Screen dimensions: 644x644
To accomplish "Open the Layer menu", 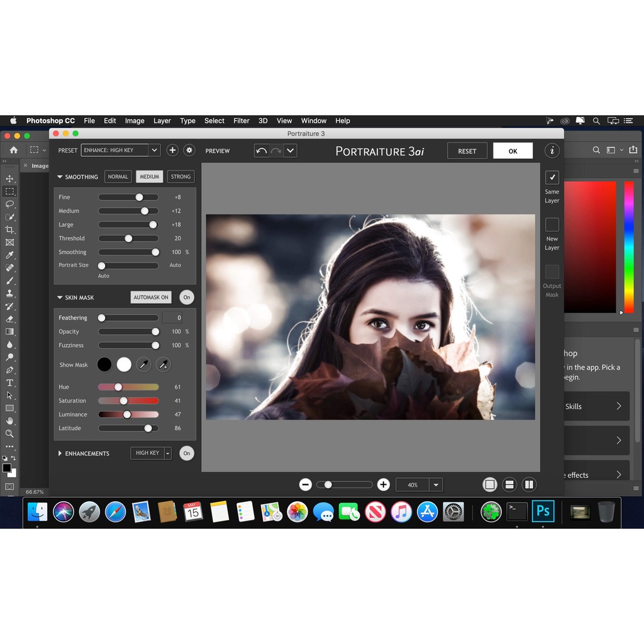I will pyautogui.click(x=162, y=121).
